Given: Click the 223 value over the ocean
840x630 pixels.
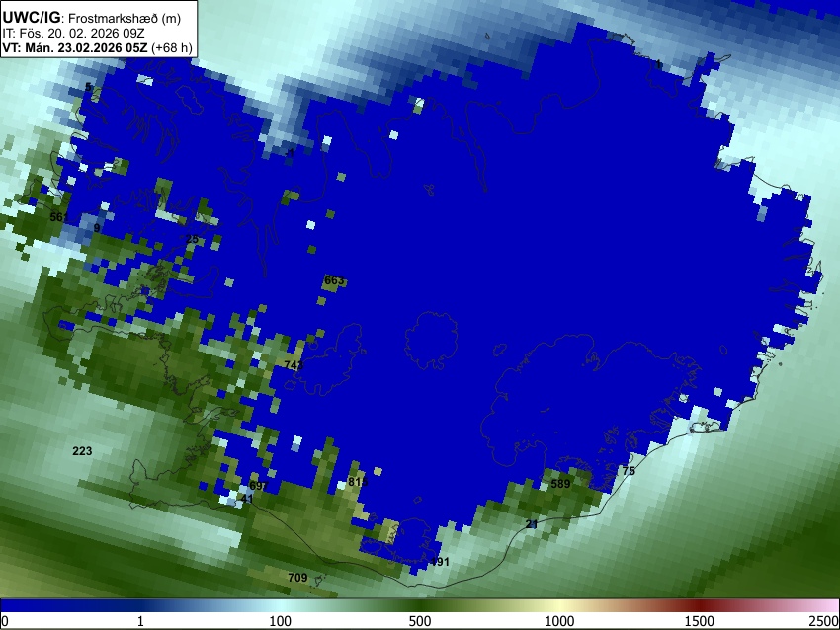Looking at the screenshot, I should [82, 451].
